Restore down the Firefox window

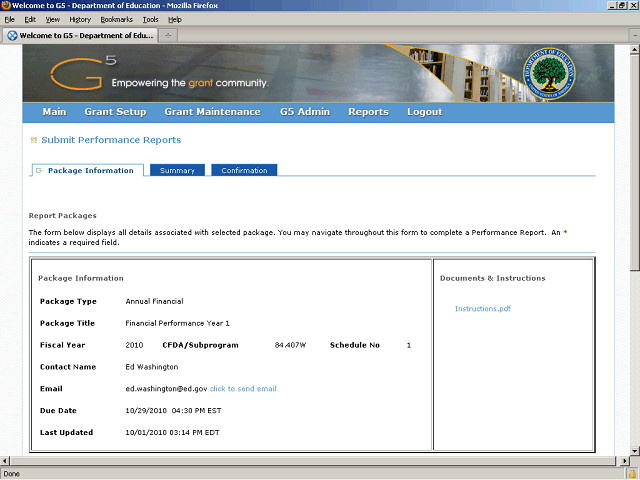622,5
